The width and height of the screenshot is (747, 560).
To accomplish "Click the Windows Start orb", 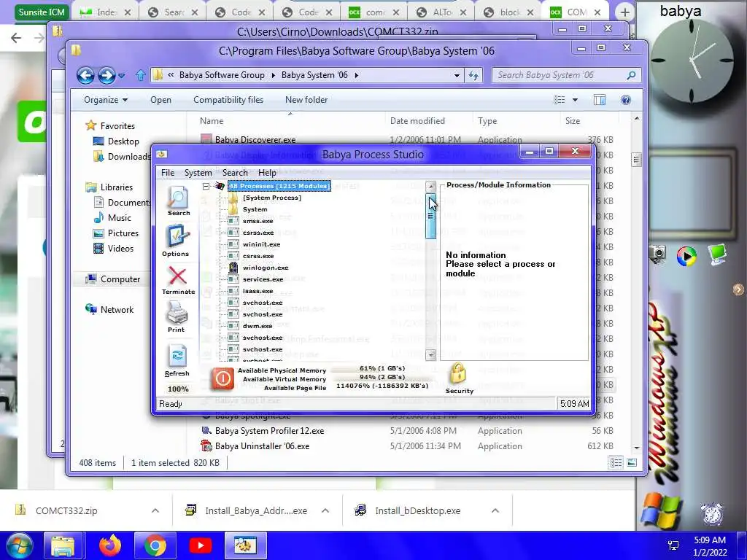I will [20, 545].
